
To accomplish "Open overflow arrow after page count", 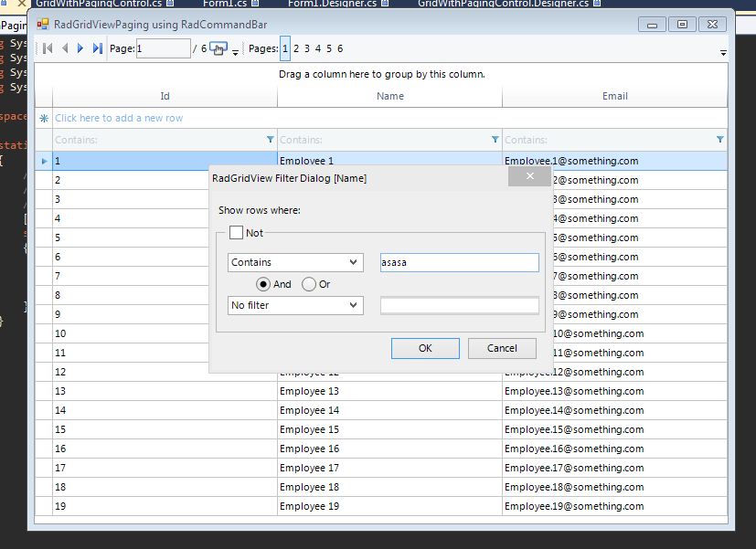I will click(x=235, y=52).
